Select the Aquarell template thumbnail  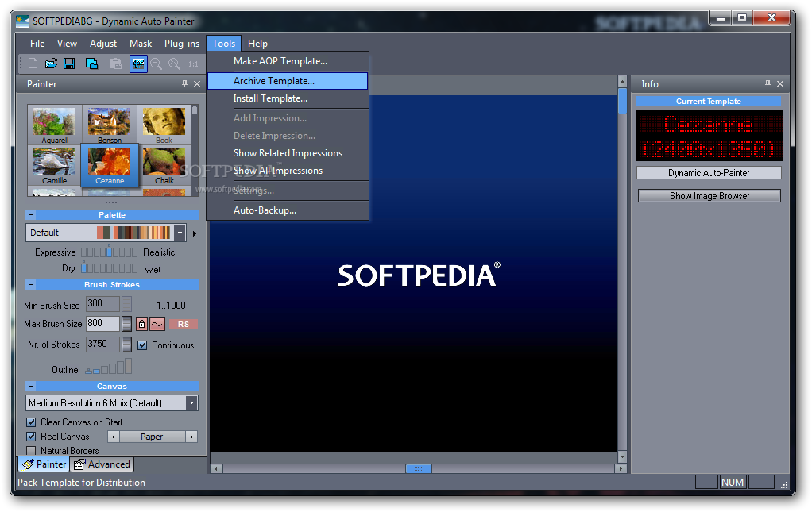coord(54,125)
